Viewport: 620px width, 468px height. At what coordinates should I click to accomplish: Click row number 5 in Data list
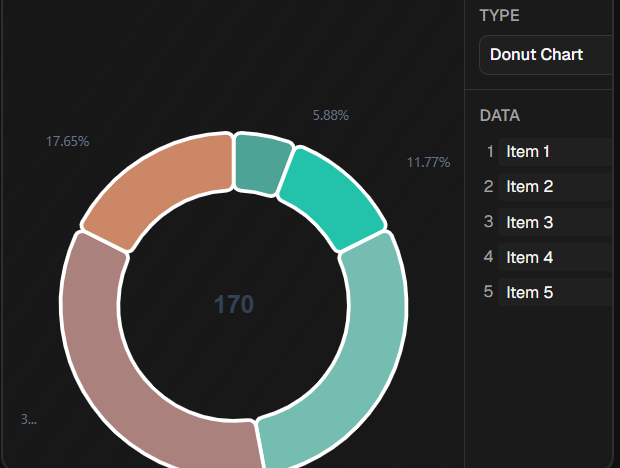point(490,292)
